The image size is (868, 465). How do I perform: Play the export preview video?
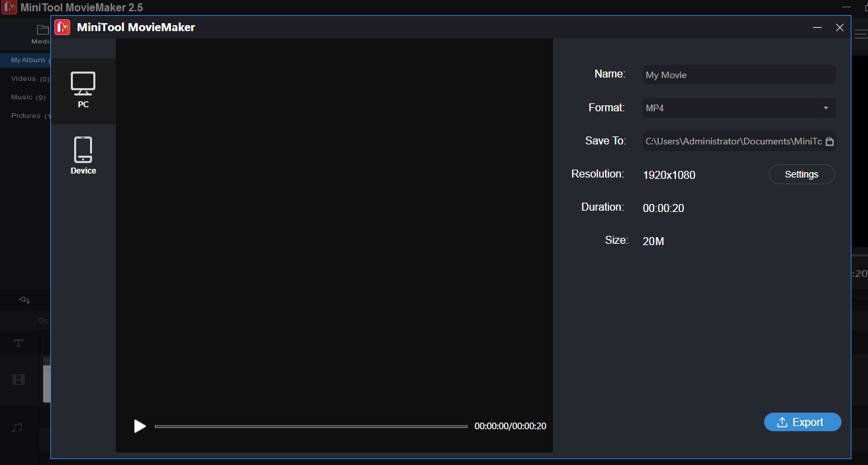(140, 426)
